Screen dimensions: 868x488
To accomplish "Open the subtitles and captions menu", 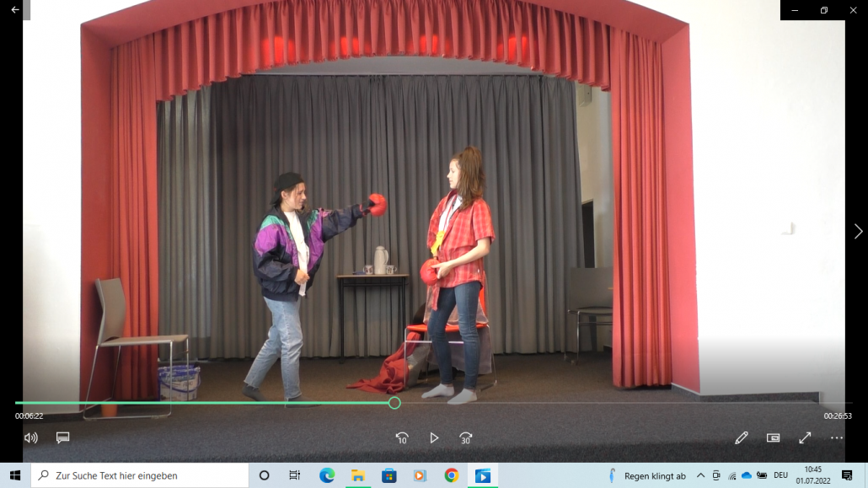I will [x=62, y=437].
